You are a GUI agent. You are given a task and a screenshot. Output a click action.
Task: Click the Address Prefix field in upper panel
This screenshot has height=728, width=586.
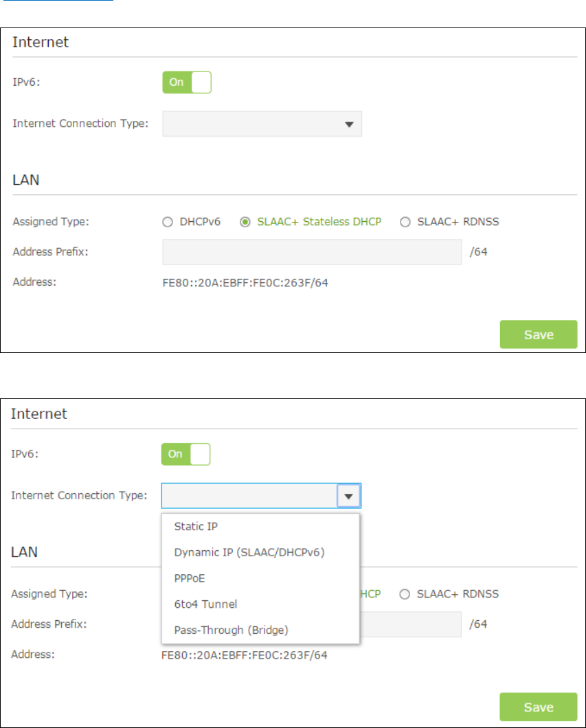(312, 252)
